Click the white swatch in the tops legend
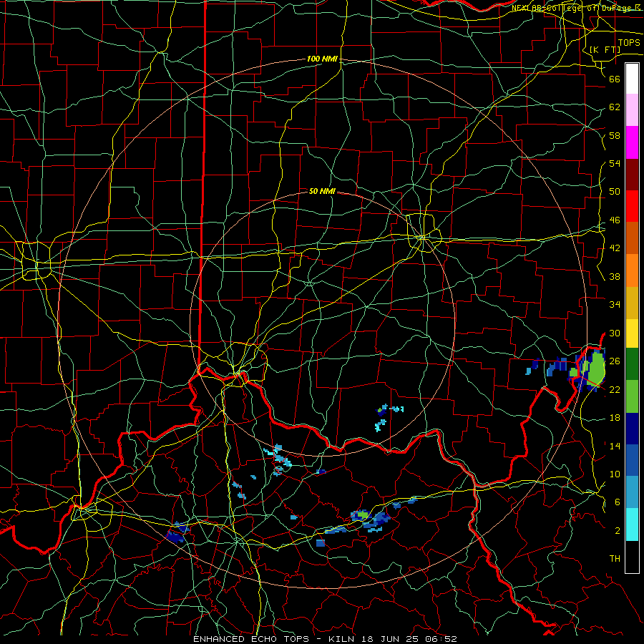Viewport: 644px width, 644px height. (632, 79)
